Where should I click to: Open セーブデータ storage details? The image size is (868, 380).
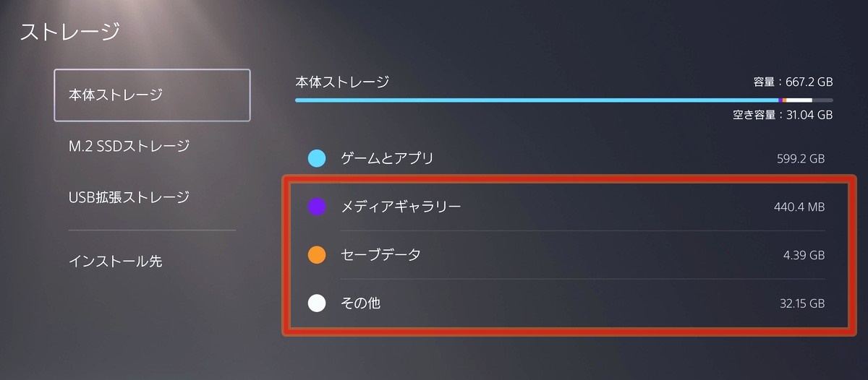tap(380, 255)
